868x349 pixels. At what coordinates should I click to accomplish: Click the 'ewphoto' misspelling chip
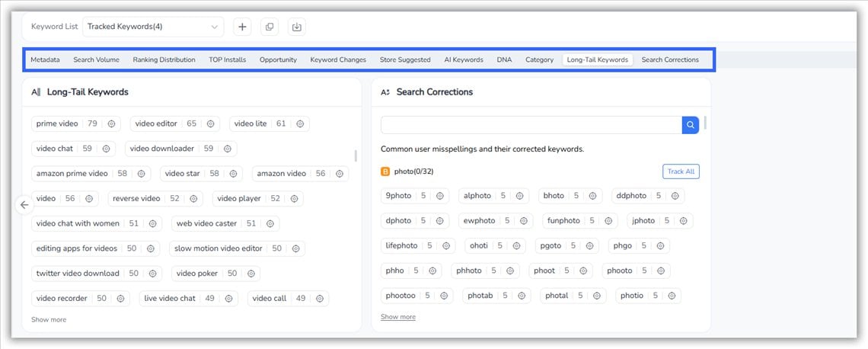click(496, 221)
